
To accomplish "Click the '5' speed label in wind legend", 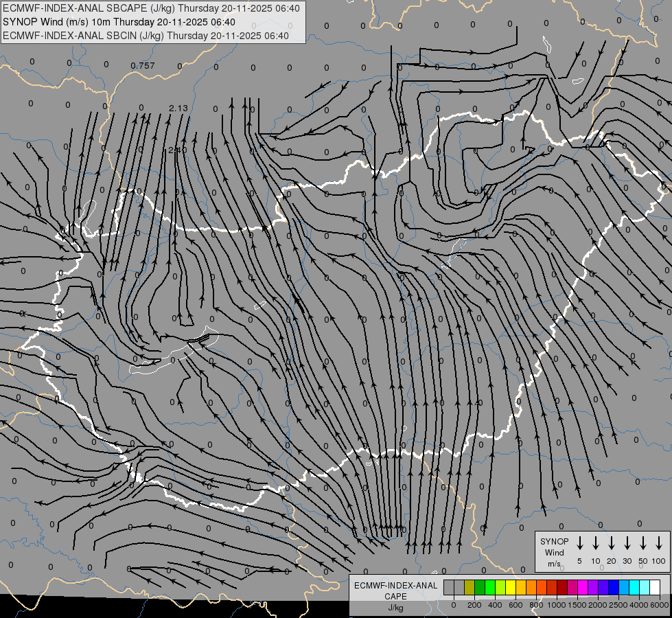I will coord(579,561).
